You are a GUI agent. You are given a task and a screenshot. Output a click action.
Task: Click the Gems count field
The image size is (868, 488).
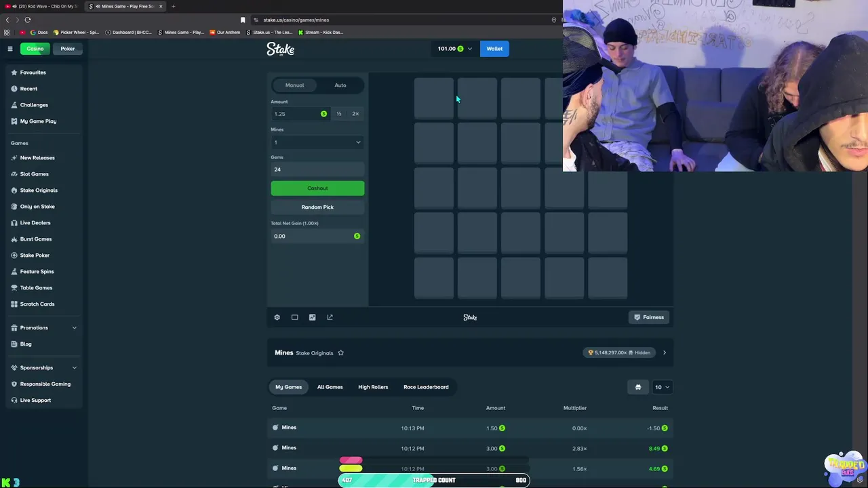click(x=317, y=169)
